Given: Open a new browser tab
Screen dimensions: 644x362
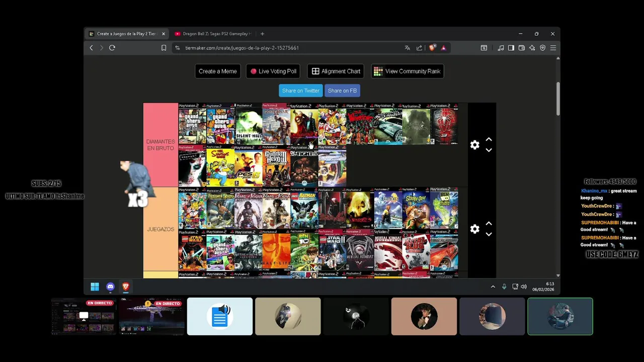Looking at the screenshot, I should 262,34.
